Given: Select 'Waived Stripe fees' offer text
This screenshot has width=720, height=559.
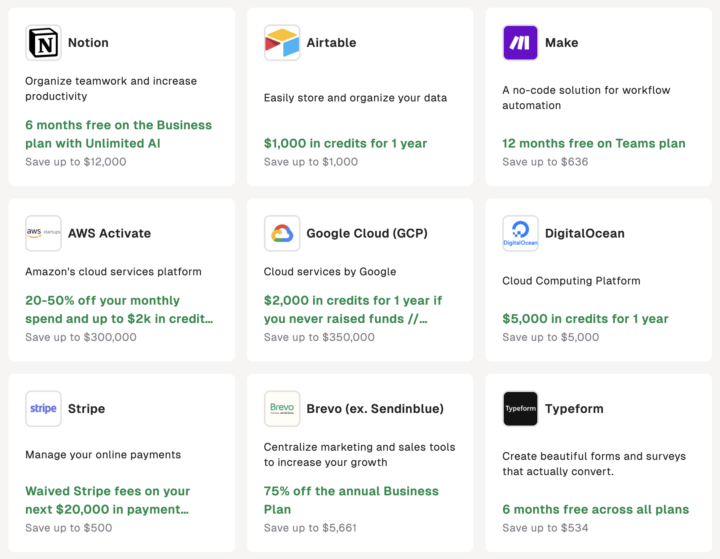Looking at the screenshot, I should click(107, 500).
